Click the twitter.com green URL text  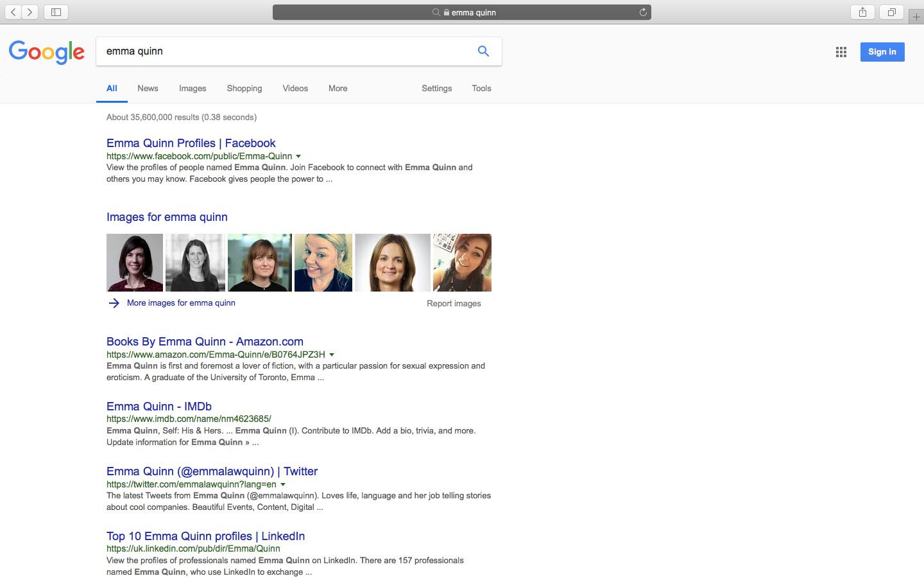coord(191,484)
